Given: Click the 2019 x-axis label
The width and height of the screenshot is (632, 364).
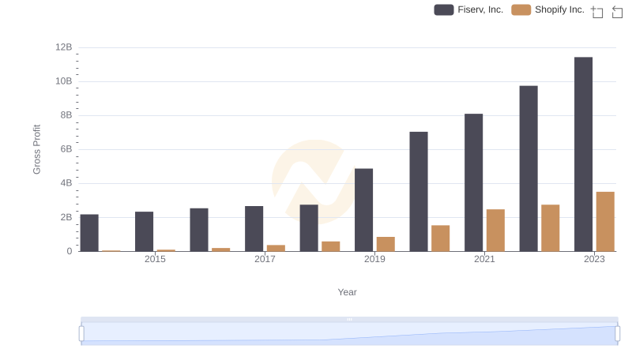Looking at the screenshot, I should point(374,259).
